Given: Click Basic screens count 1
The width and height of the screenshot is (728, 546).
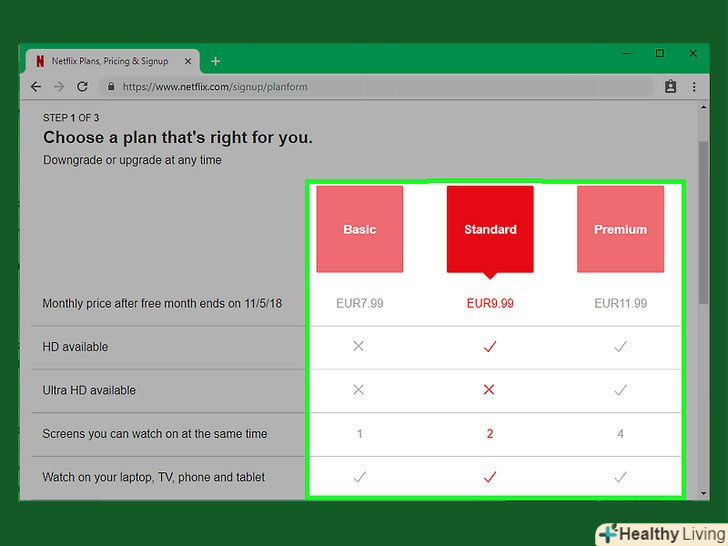Looking at the screenshot, I should pyautogui.click(x=359, y=434).
